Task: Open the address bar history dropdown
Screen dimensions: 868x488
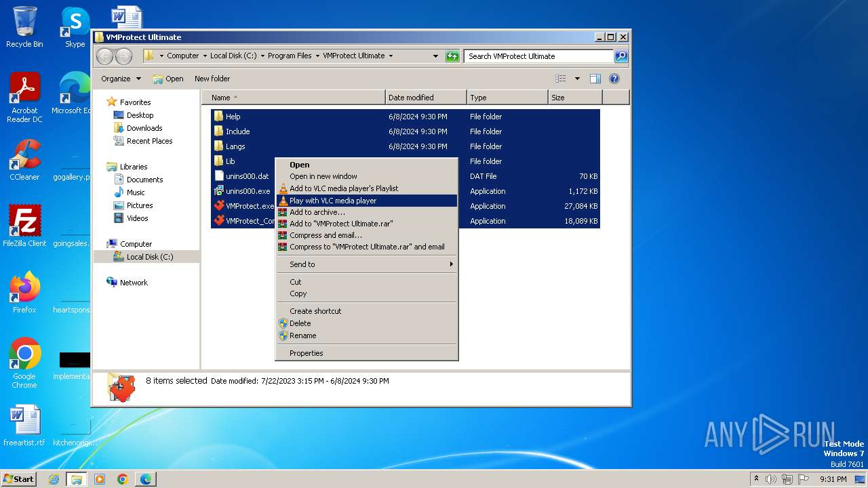Action: [435, 56]
